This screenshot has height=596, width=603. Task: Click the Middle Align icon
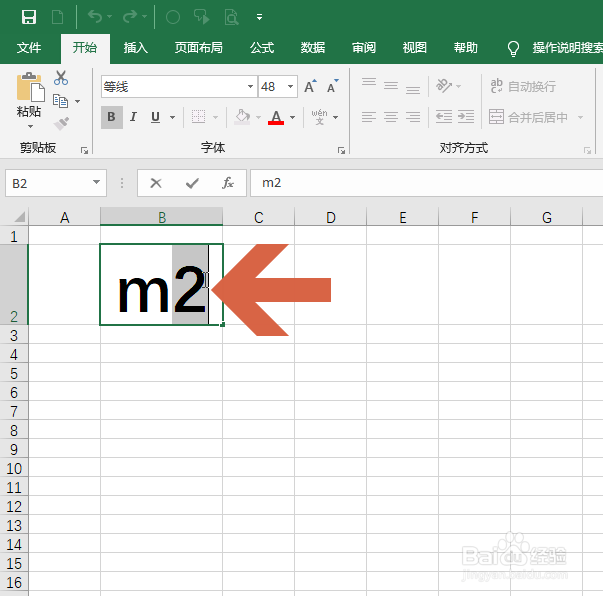click(391, 86)
